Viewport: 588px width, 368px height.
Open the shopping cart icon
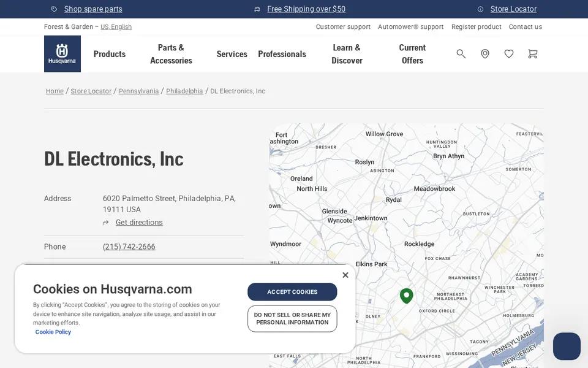[532, 54]
